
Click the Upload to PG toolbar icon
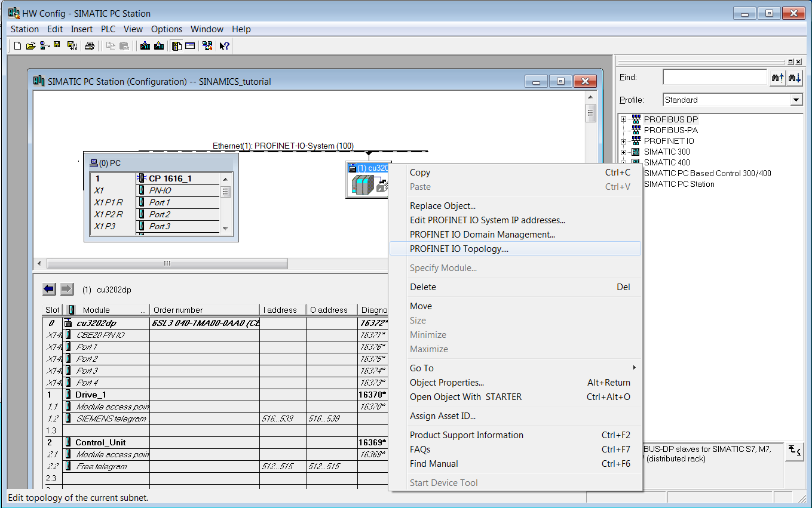159,45
